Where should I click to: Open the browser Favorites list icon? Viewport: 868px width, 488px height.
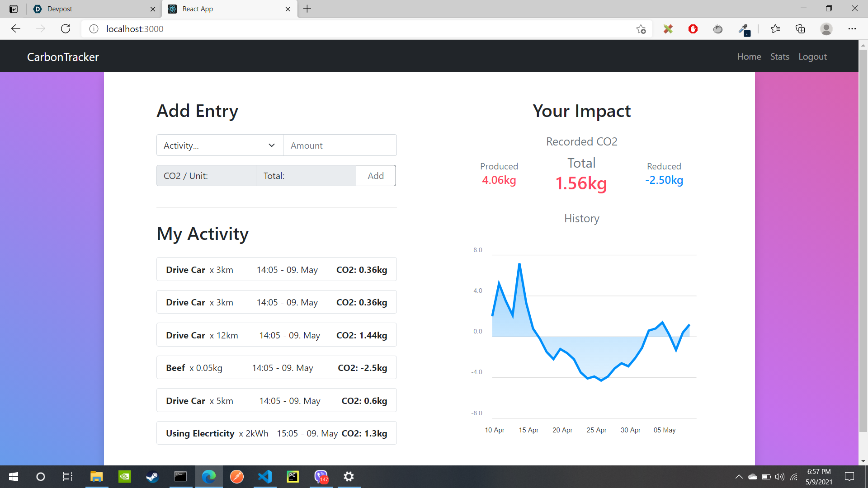click(x=775, y=29)
